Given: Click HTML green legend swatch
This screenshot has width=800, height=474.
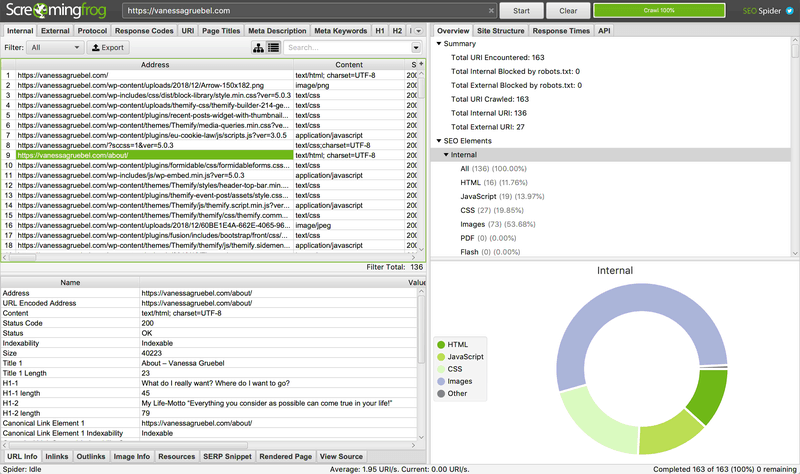Looking at the screenshot, I should click(x=441, y=344).
